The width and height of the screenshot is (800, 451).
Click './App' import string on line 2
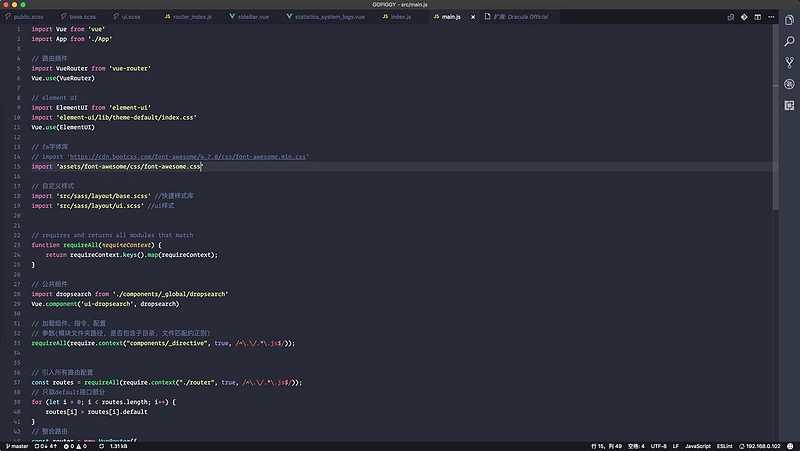point(100,39)
